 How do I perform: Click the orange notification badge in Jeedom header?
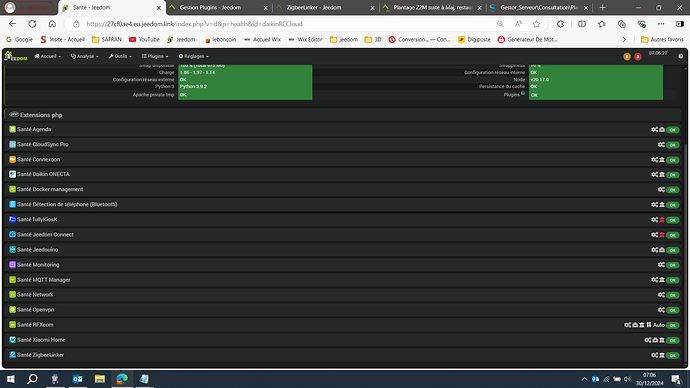pos(627,57)
